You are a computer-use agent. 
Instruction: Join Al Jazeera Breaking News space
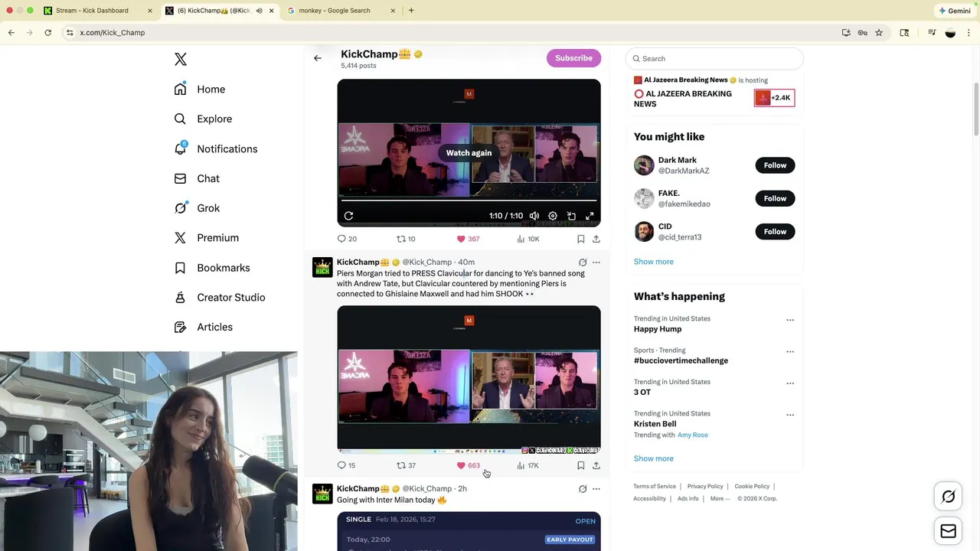coord(775,98)
